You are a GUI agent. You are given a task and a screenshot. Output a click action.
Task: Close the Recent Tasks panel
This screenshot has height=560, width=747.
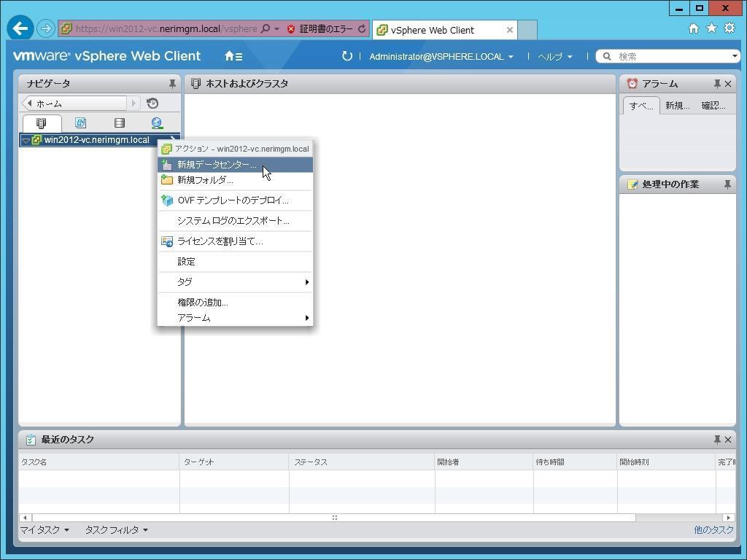tap(728, 440)
